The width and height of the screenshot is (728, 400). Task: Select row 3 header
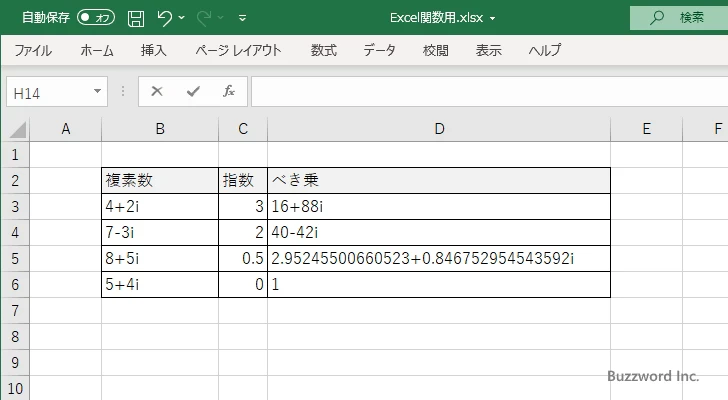click(x=15, y=206)
